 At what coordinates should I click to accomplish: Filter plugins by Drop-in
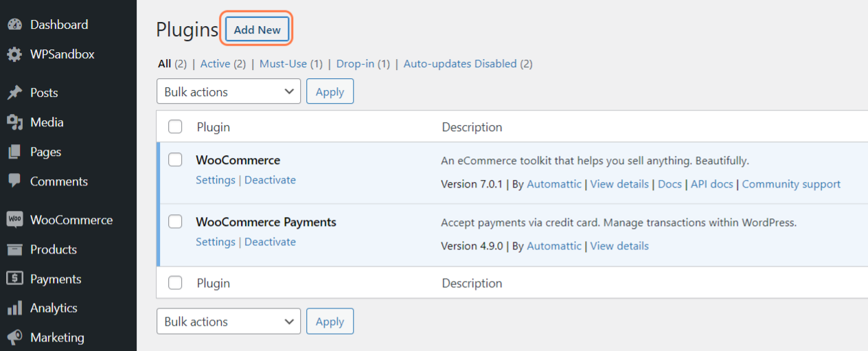pos(355,64)
